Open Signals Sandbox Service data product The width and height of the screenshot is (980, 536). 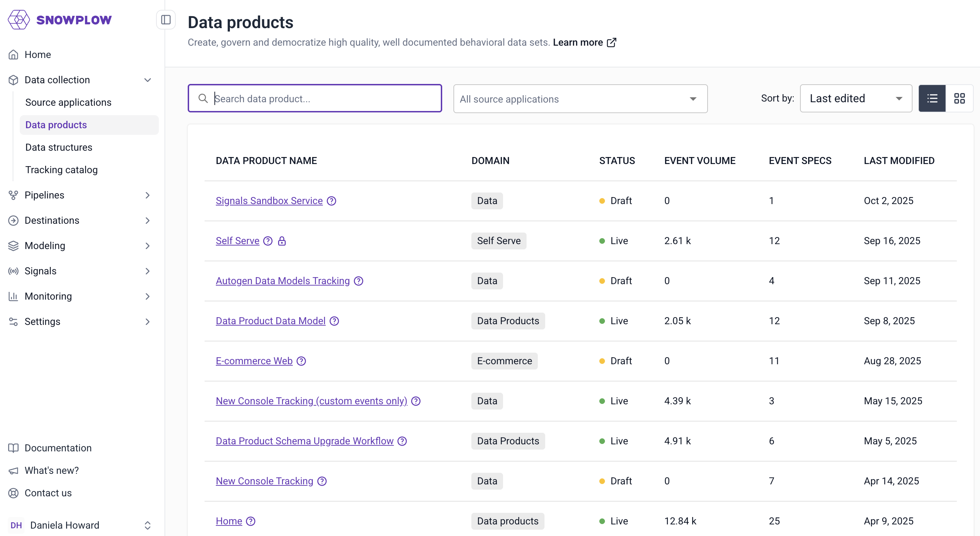[269, 201]
